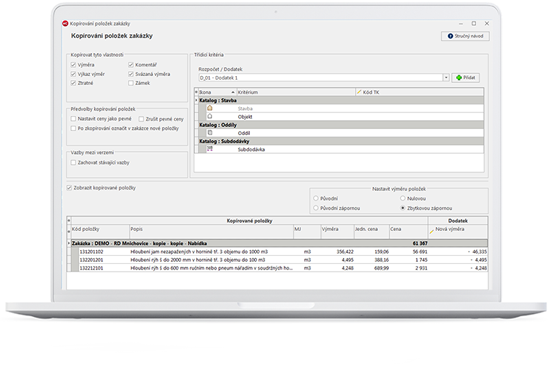Screen dimensions: 550x382
Task: Click the pencil icon beside Nová výměra
Action: [431, 231]
